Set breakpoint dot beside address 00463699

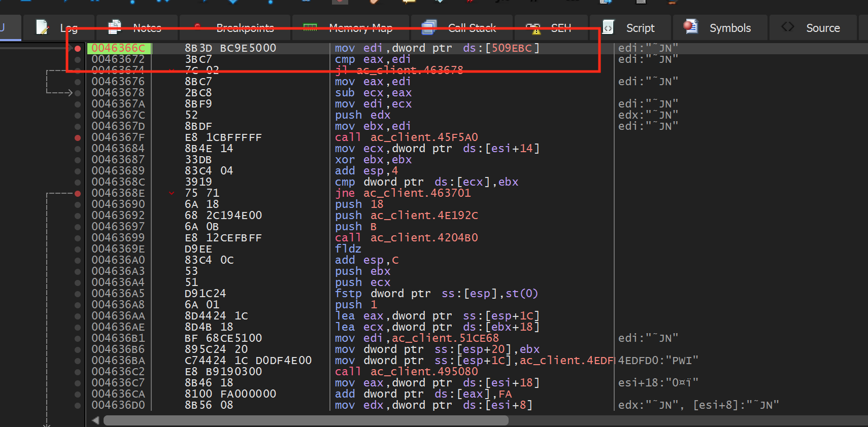coord(78,238)
